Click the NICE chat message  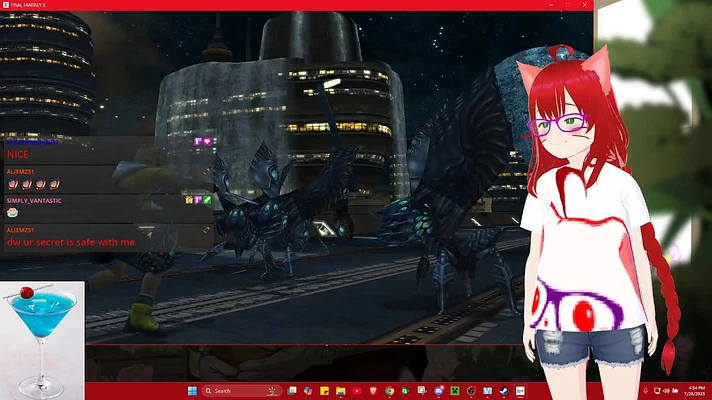pyautogui.click(x=18, y=154)
